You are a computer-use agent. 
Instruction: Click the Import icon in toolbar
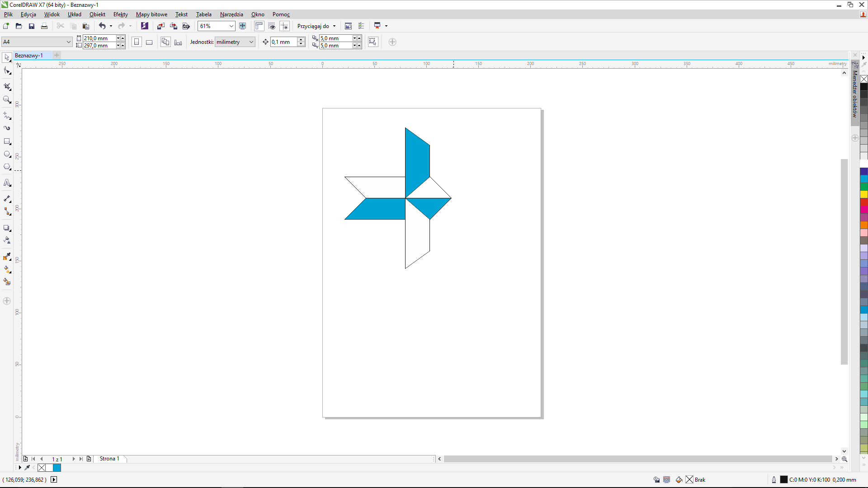point(160,26)
